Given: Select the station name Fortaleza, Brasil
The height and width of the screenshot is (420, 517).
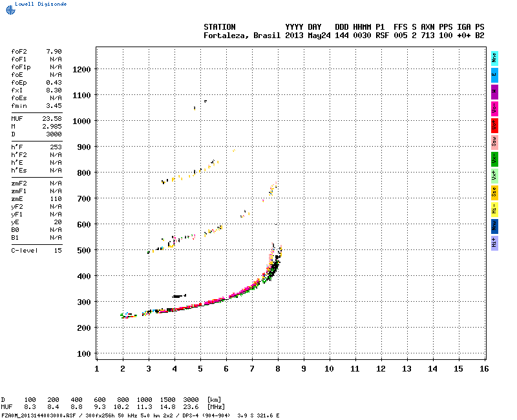Looking at the screenshot, I should tap(242, 36).
